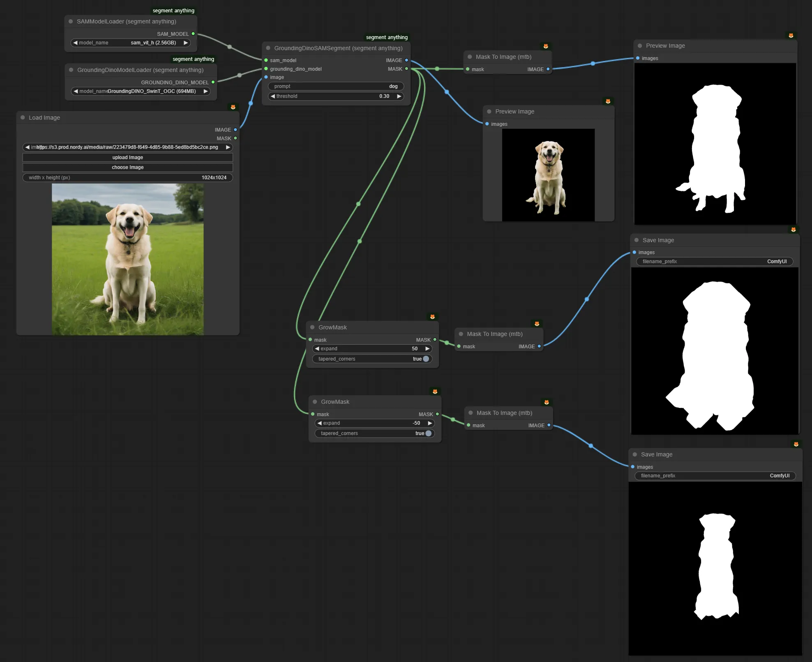The height and width of the screenshot is (662, 812).
Task: Toggle tapered_corners on second GrowMask (expand -50)
Action: [x=428, y=433]
